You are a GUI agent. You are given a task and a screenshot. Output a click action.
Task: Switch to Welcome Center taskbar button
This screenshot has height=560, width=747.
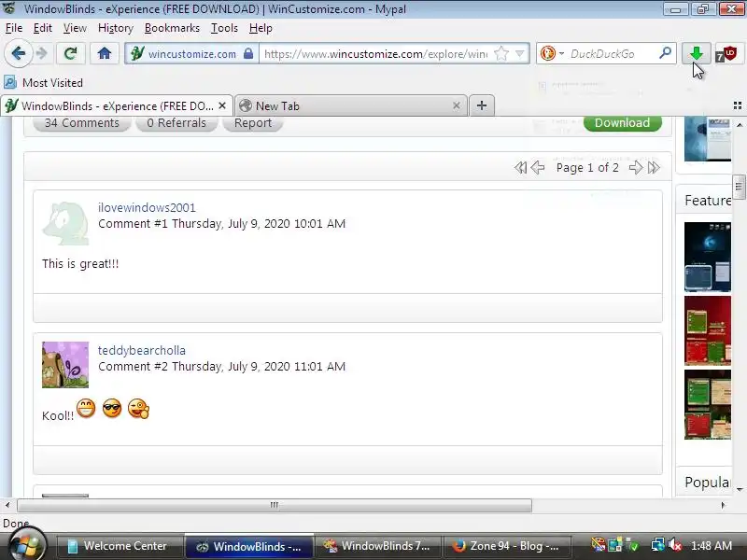point(120,546)
